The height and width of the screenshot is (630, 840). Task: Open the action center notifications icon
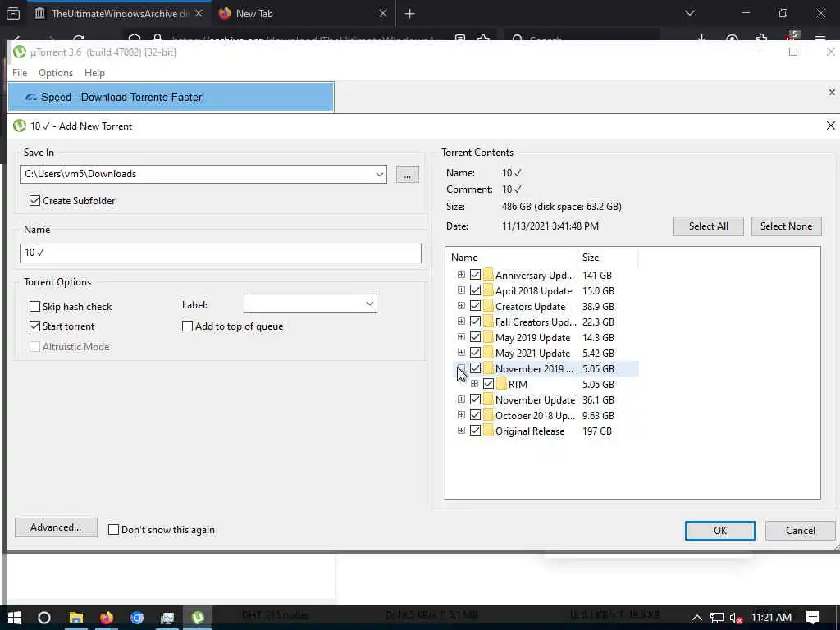[x=813, y=618]
